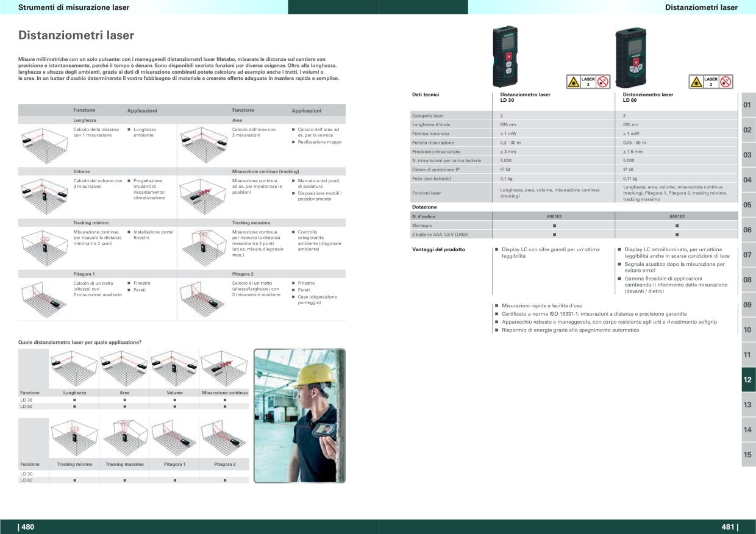Image resolution: width=756 pixels, height=534 pixels.
Task: Click 'Portata misurazione' row label
Action: [433, 142]
